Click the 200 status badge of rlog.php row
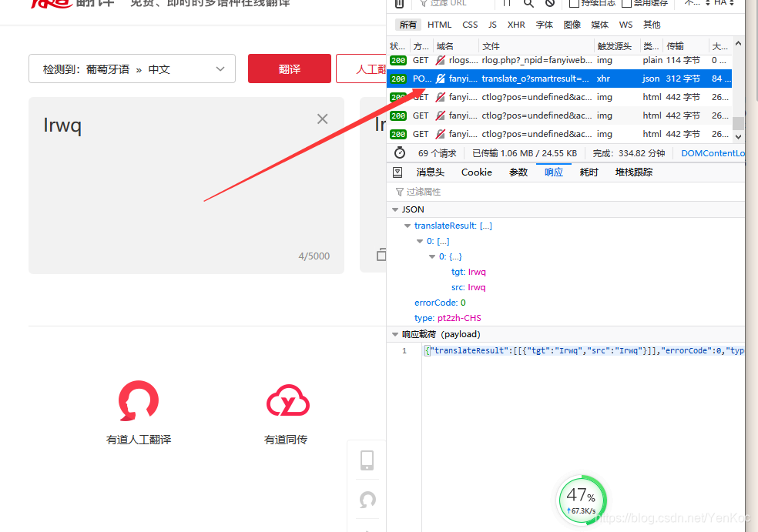Image resolution: width=758 pixels, height=532 pixels. tap(398, 60)
